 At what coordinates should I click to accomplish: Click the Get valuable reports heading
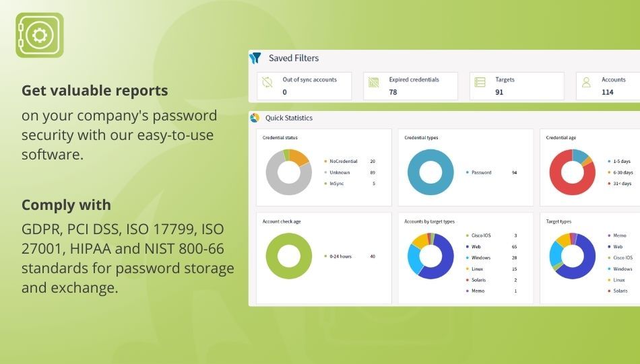(x=95, y=90)
